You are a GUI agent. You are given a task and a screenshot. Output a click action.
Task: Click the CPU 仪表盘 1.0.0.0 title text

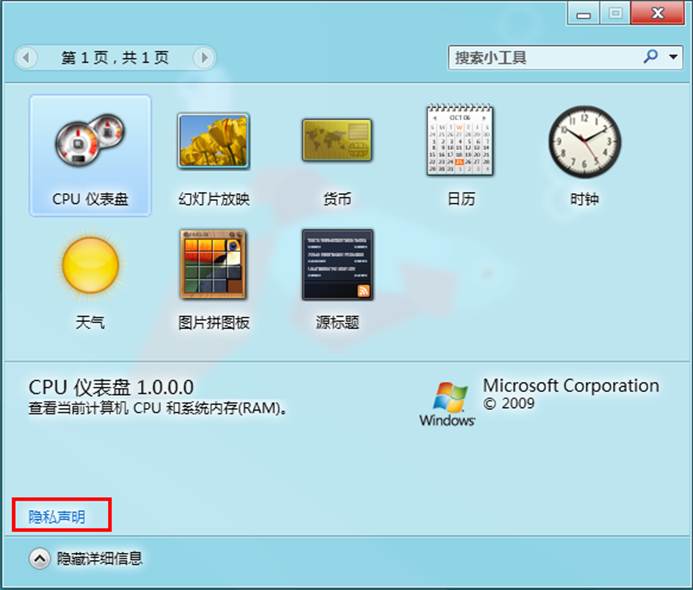(111, 388)
